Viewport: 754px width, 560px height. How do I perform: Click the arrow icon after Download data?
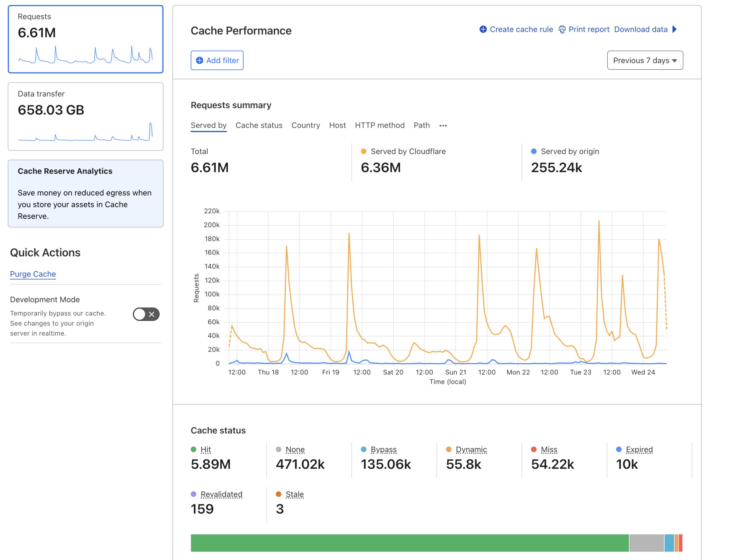tap(675, 29)
